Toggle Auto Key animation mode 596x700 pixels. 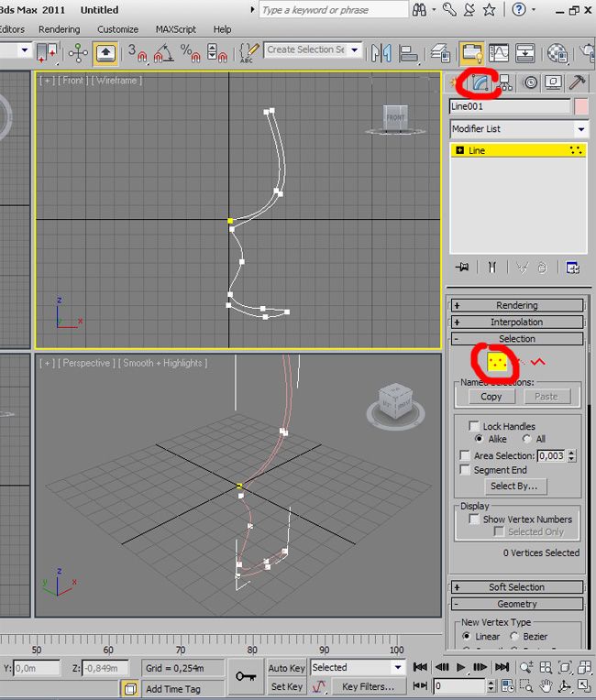[x=286, y=668]
